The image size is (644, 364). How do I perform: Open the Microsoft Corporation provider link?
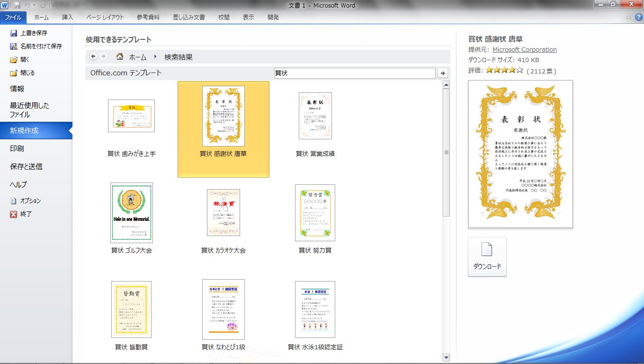[524, 49]
